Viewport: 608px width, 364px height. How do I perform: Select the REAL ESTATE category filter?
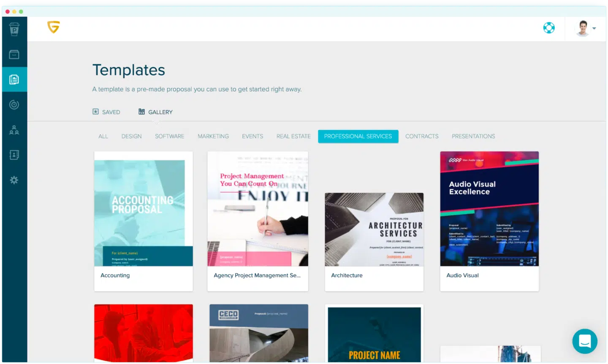[x=293, y=136]
